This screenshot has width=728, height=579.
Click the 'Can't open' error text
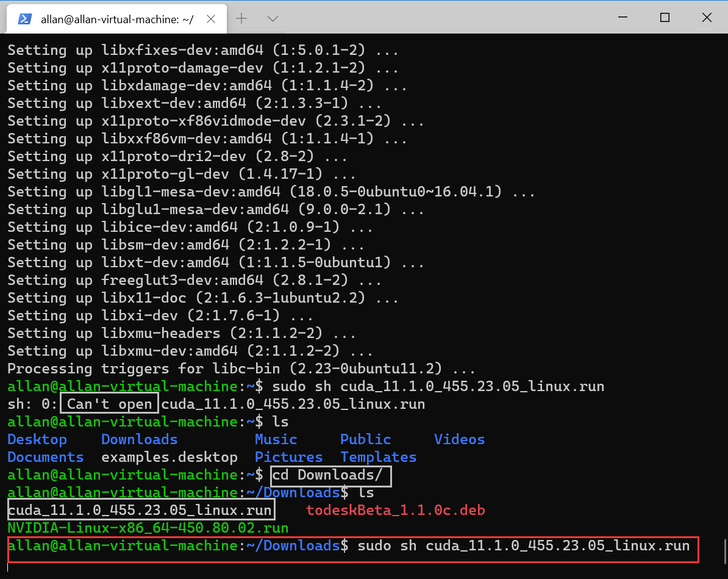(x=110, y=405)
